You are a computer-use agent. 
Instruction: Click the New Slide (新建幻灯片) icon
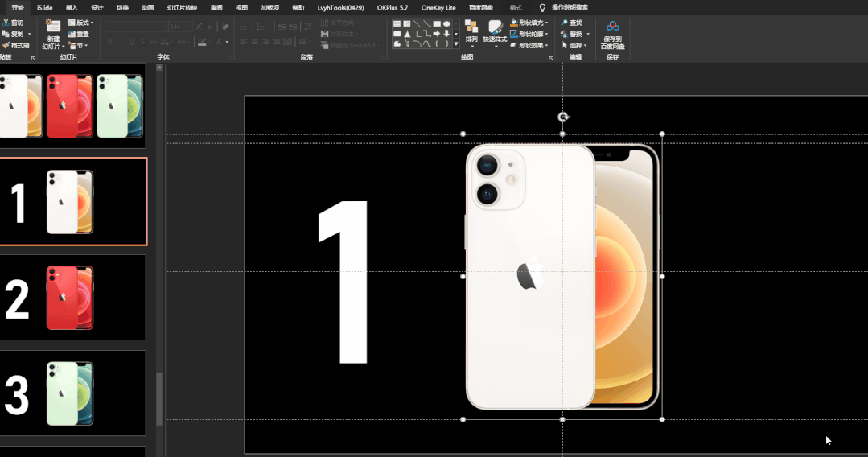pyautogui.click(x=53, y=26)
